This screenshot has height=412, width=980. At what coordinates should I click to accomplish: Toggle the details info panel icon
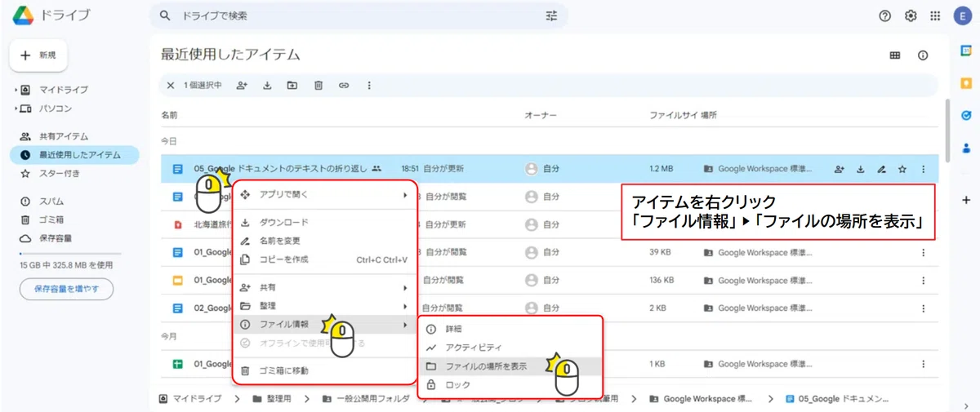click(x=923, y=55)
